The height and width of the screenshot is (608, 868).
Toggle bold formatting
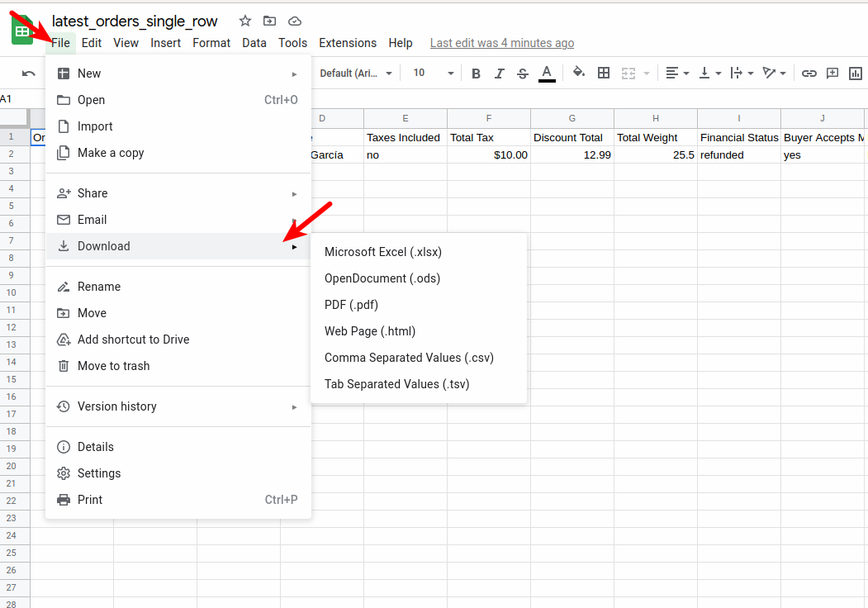pyautogui.click(x=476, y=73)
